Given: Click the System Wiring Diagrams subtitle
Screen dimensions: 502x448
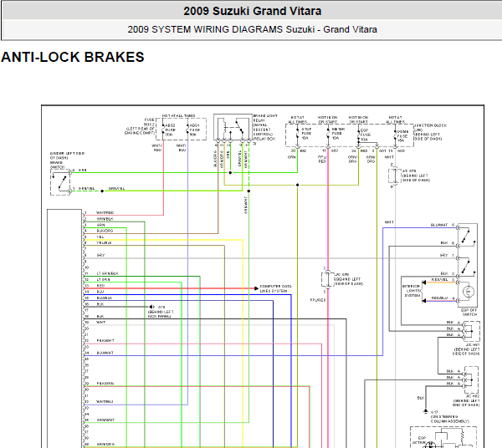Looking at the screenshot, I should click(252, 29).
